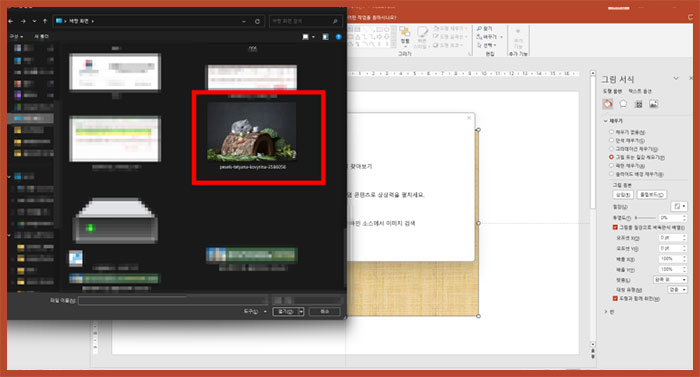
Task: Toggle 도형과 함께 회전 checkbox
Action: 615,299
